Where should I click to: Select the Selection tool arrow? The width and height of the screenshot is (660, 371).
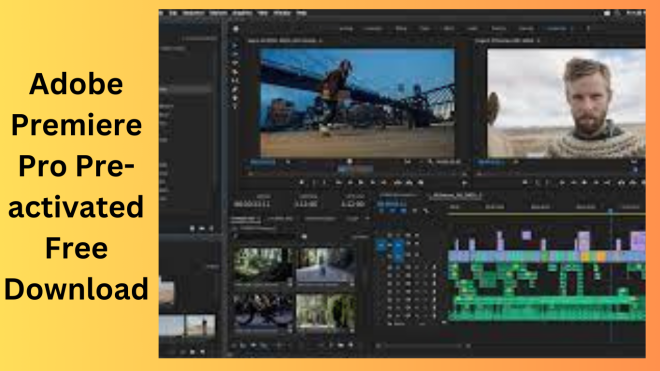click(x=235, y=45)
